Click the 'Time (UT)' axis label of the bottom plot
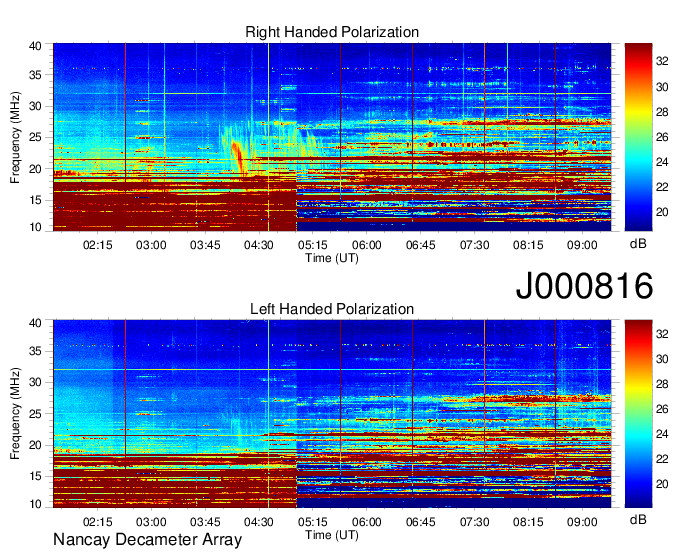This screenshot has width=680, height=552. point(332,535)
